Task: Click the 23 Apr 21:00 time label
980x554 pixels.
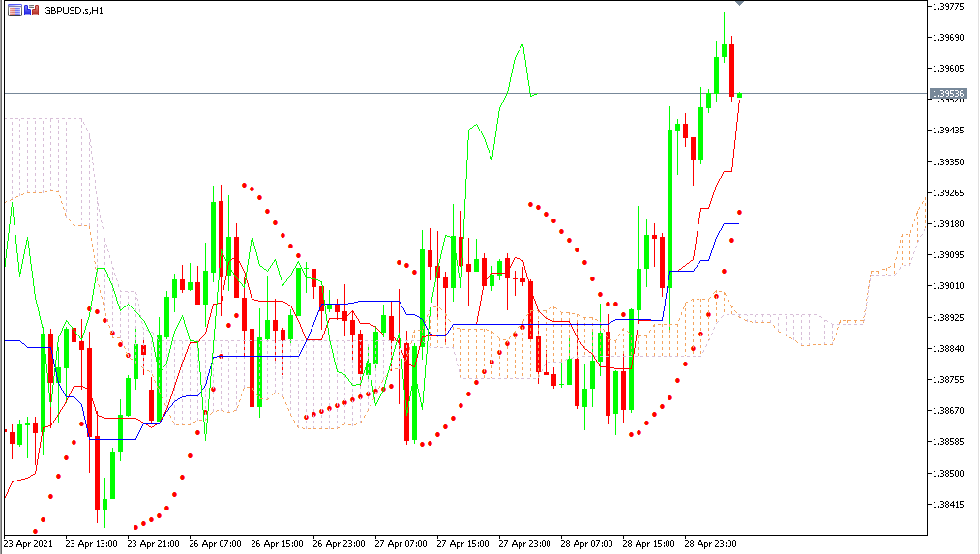Action: coord(153,544)
